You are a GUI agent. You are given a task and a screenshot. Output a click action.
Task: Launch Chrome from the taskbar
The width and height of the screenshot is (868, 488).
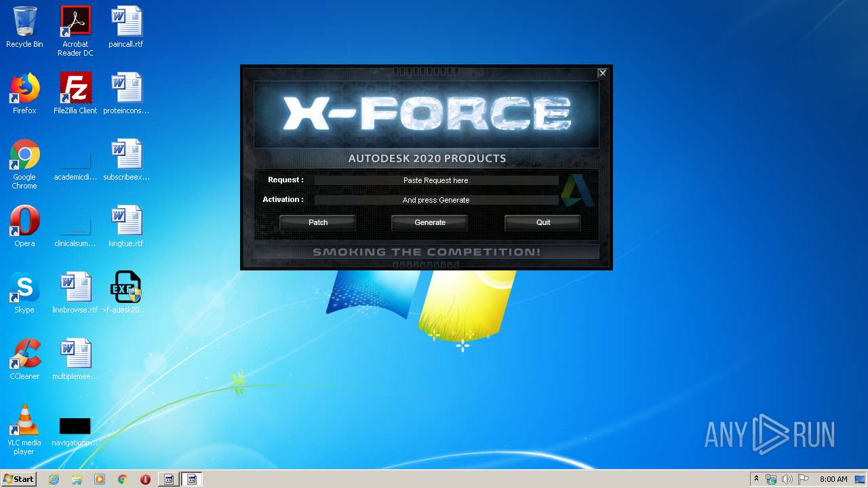[x=123, y=479]
